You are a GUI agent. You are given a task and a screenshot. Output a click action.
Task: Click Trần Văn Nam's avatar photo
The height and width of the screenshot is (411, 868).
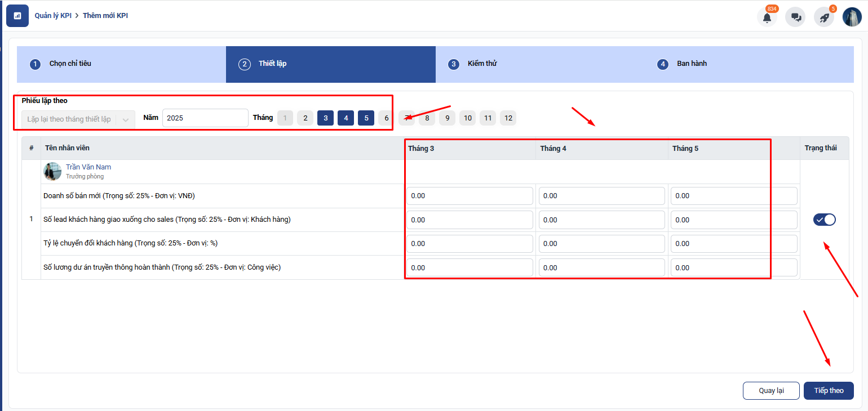[52, 171]
